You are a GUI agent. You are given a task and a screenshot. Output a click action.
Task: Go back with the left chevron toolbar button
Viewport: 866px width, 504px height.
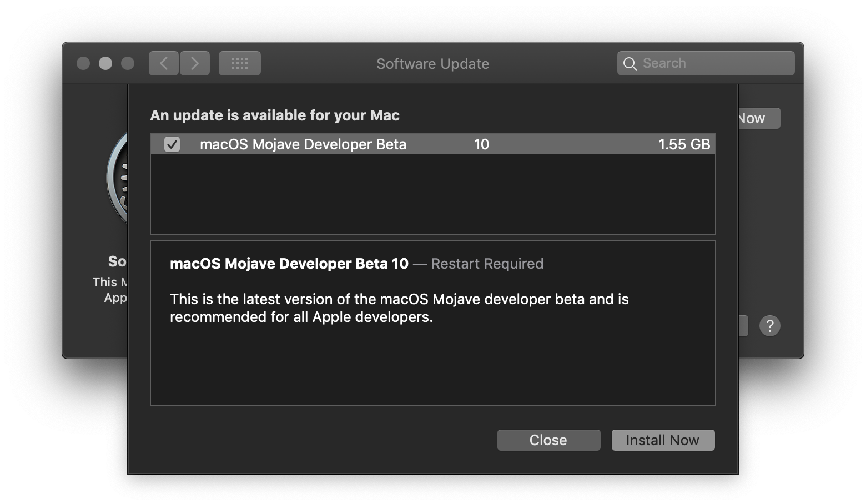[x=164, y=63]
